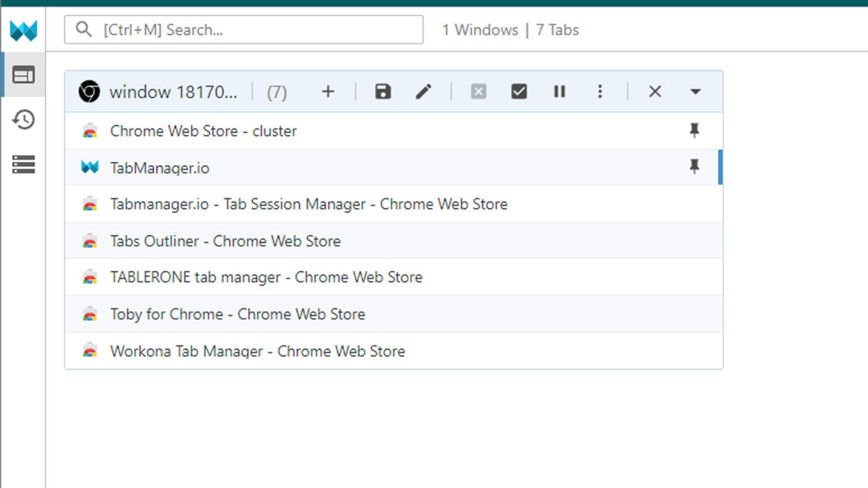Rename the window using the pencil icon
Viewport: 868px width, 488px height.
[x=423, y=91]
